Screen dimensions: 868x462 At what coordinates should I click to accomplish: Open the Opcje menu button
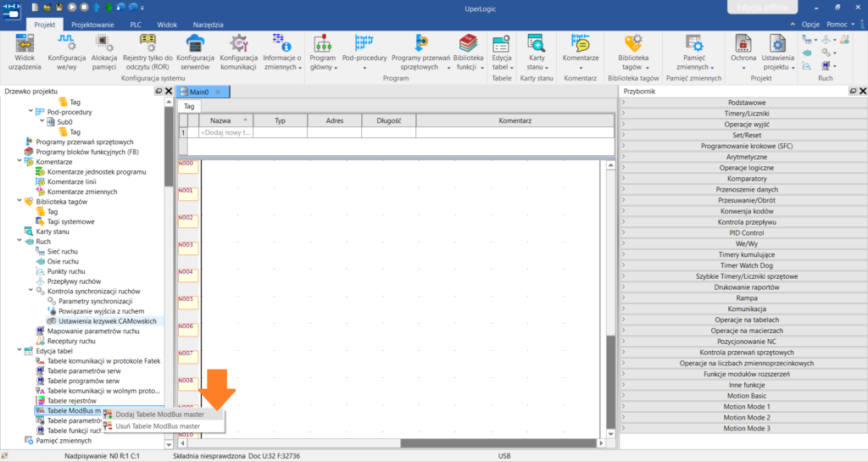pyautogui.click(x=810, y=25)
